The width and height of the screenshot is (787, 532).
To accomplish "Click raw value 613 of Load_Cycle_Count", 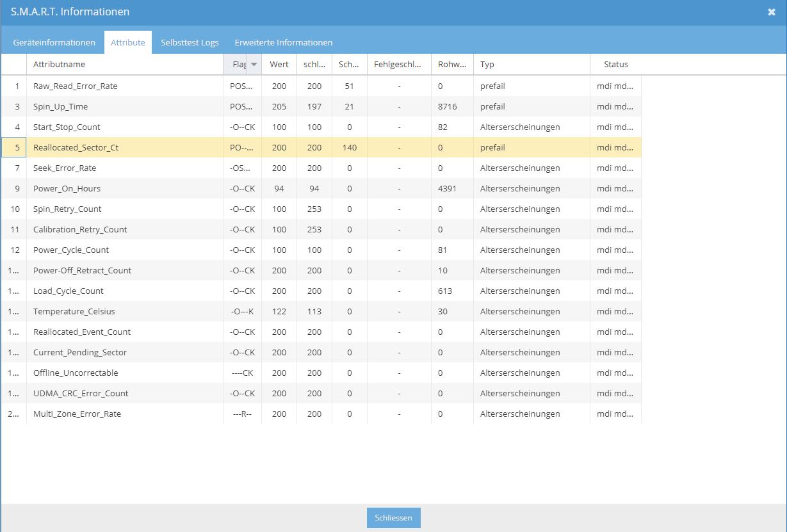I will pyautogui.click(x=445, y=291).
